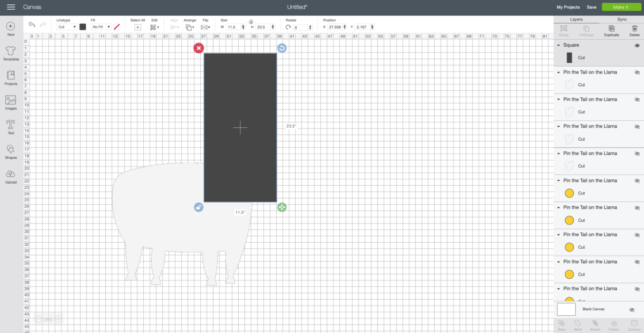Click the Make It button
Screen dimensions: 644x333
(621, 7)
